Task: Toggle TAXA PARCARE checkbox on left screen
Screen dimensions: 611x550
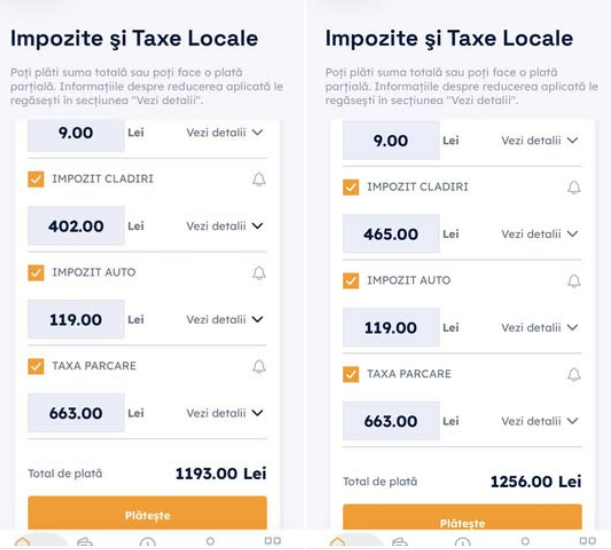Action: [36, 366]
